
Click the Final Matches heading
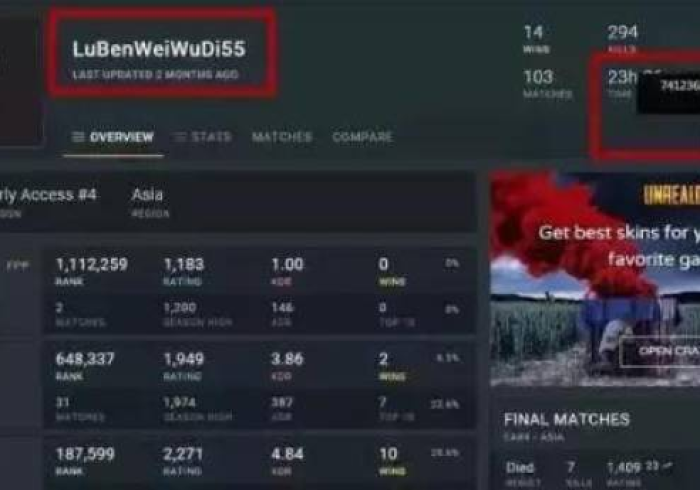click(x=567, y=419)
